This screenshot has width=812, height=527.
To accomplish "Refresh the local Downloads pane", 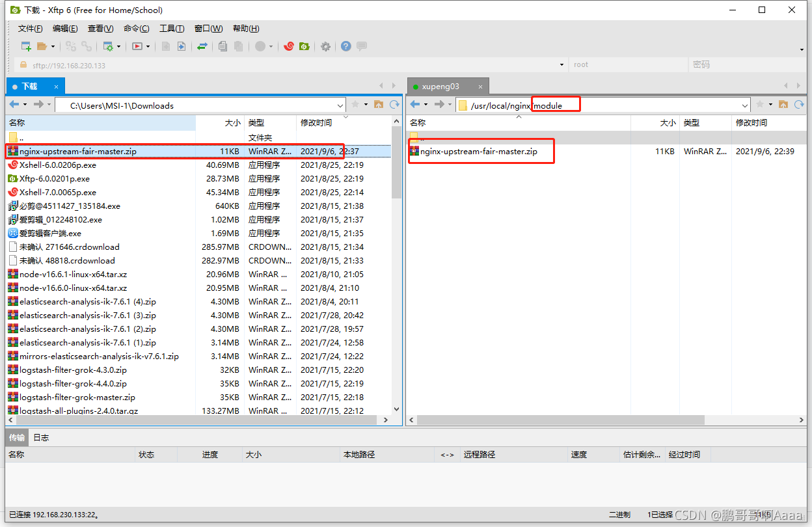I will pyautogui.click(x=394, y=104).
